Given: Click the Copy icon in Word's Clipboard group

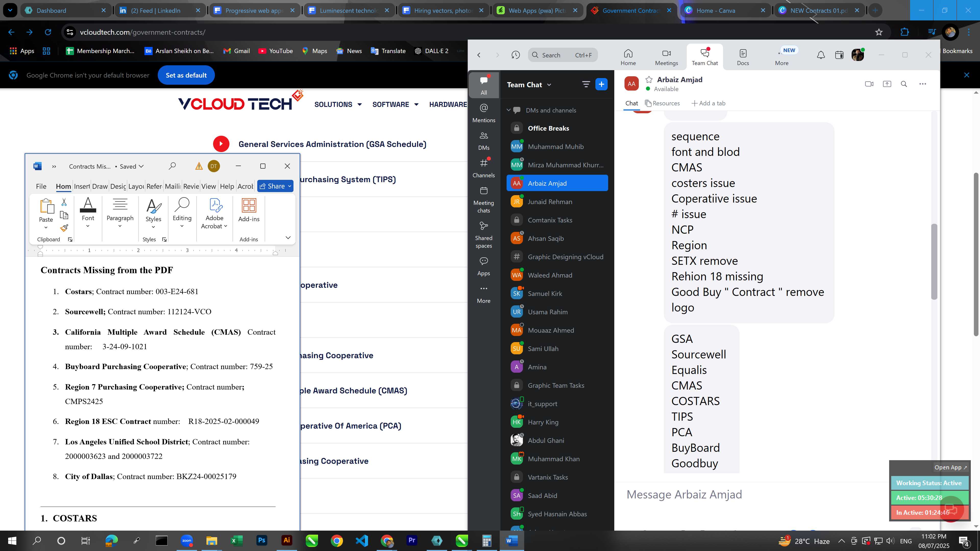Looking at the screenshot, I should tap(64, 215).
